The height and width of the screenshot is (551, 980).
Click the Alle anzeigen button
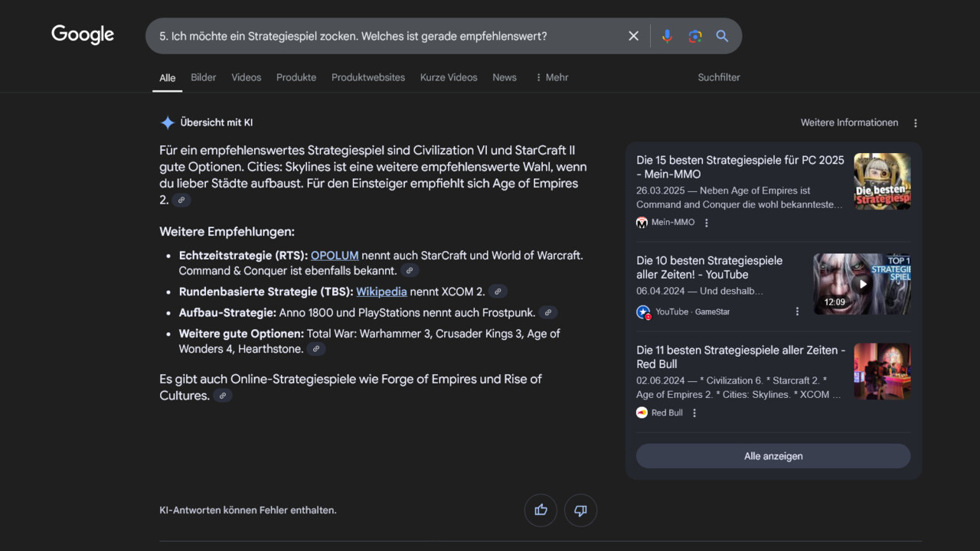click(x=773, y=456)
